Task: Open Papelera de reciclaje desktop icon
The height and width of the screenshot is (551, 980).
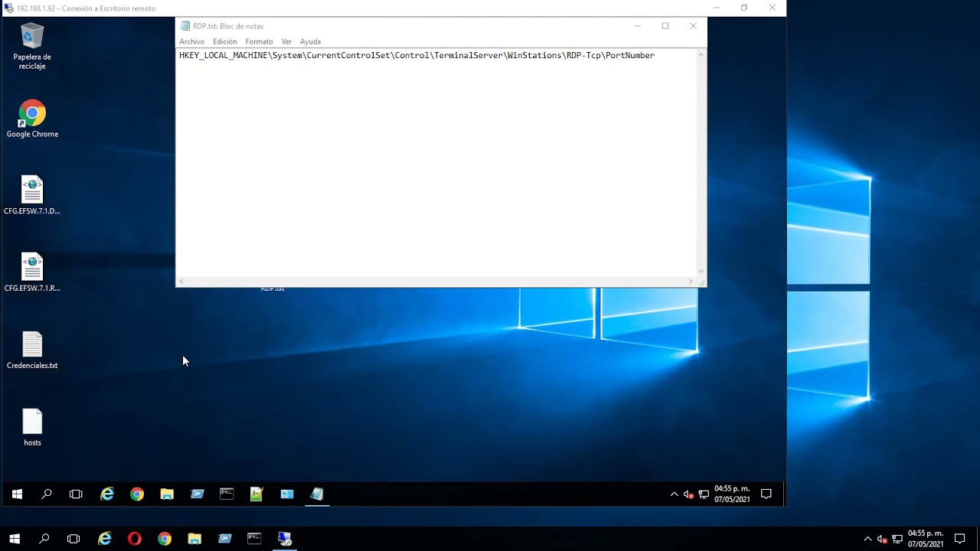Action: coord(32,47)
